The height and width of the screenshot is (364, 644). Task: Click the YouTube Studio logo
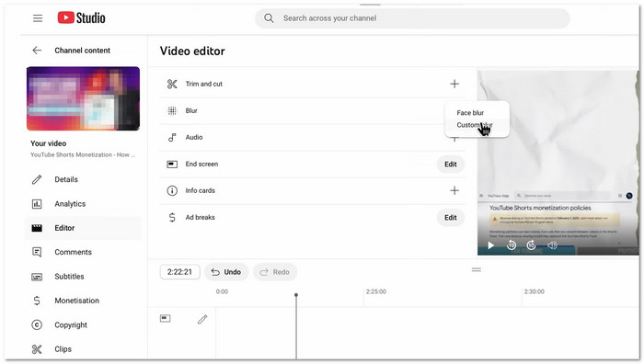[81, 17]
